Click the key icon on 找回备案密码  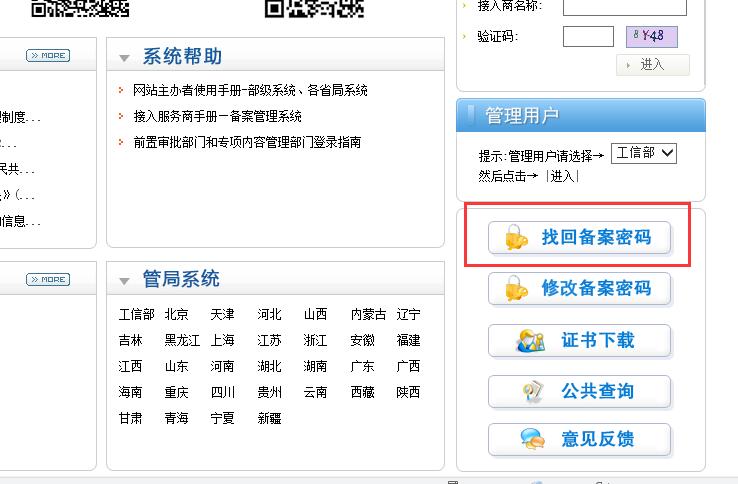(516, 238)
